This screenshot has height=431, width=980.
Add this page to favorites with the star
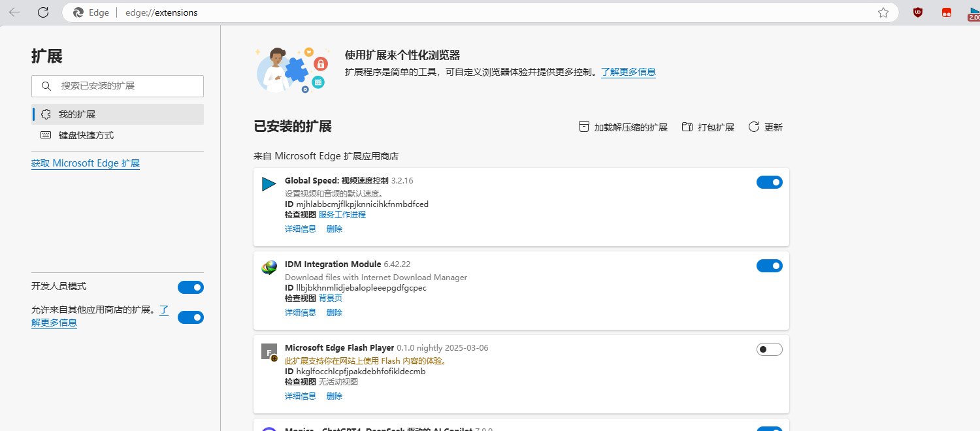pos(883,12)
